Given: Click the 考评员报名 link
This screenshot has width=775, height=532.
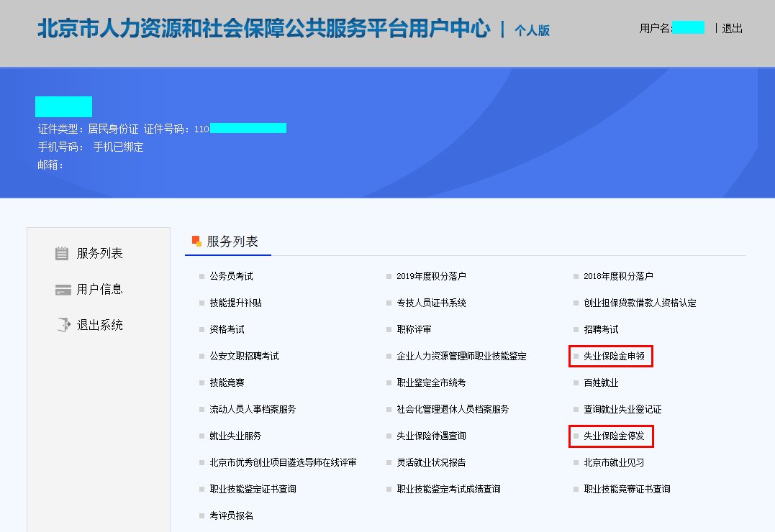Looking at the screenshot, I should (x=231, y=515).
